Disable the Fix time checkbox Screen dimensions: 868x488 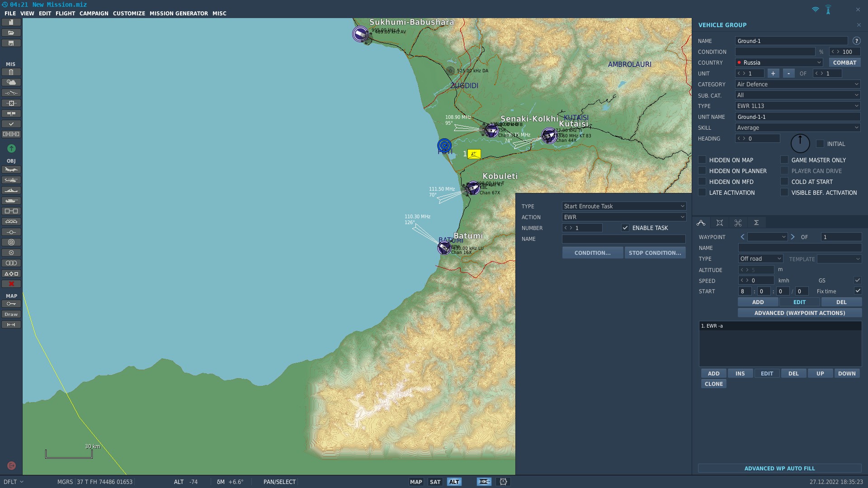858,291
